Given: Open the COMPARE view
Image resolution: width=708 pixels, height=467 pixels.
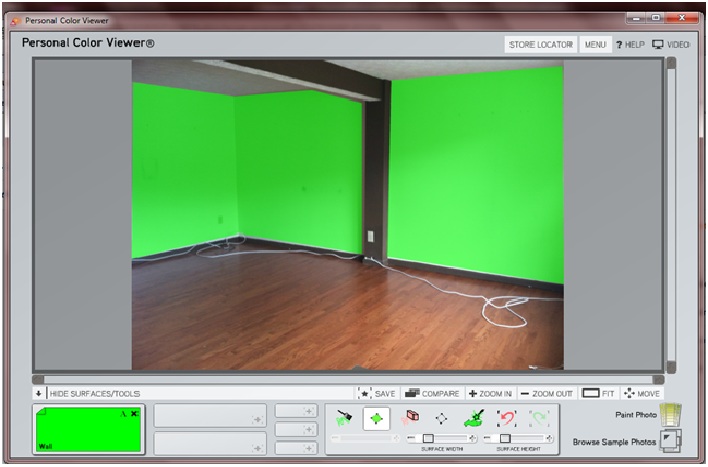Looking at the screenshot, I should click(x=432, y=393).
